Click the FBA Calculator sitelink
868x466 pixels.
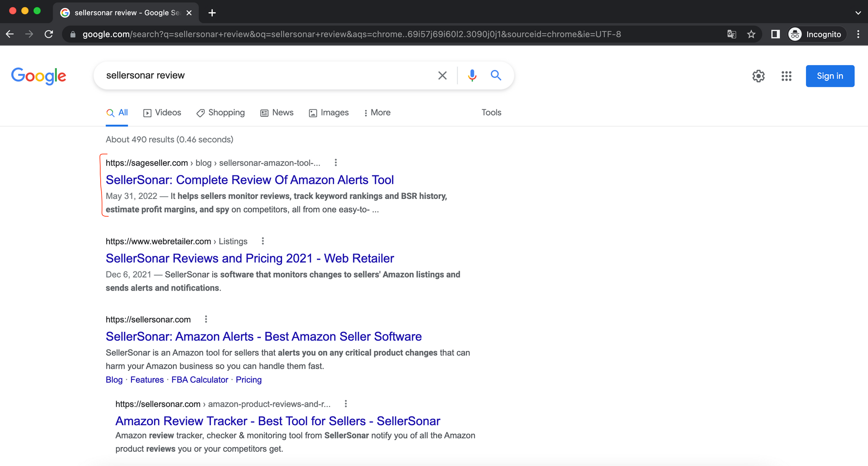(200, 380)
